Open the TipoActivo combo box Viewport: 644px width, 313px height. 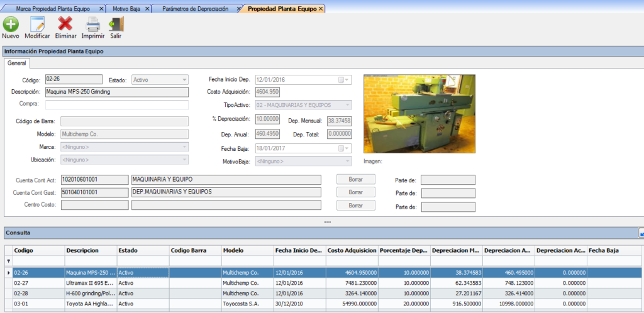click(x=347, y=105)
